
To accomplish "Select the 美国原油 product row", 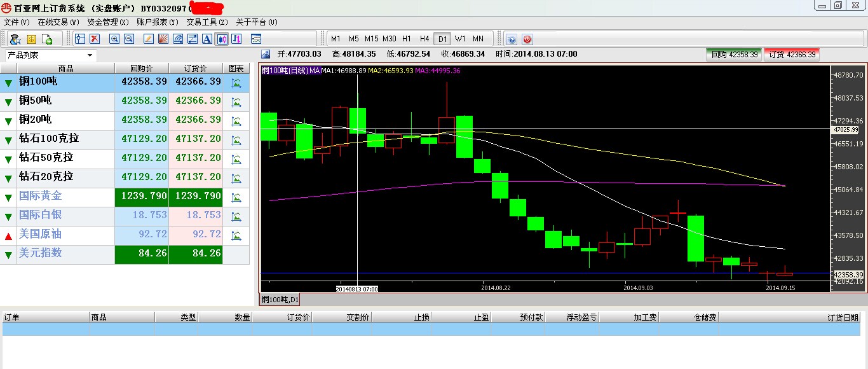I will [125, 235].
